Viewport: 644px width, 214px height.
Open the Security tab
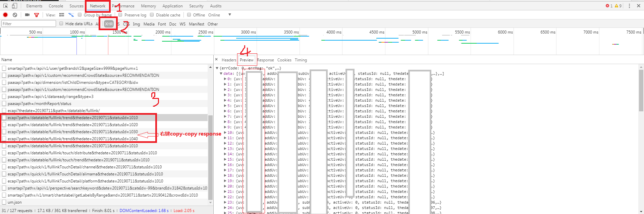(x=196, y=6)
